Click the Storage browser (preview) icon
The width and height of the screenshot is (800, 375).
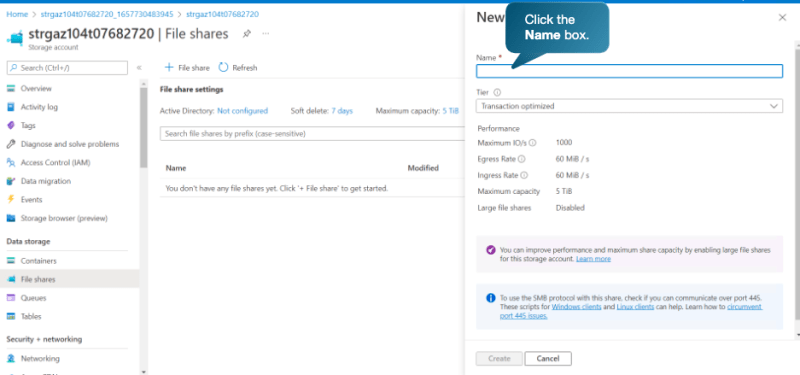point(11,218)
